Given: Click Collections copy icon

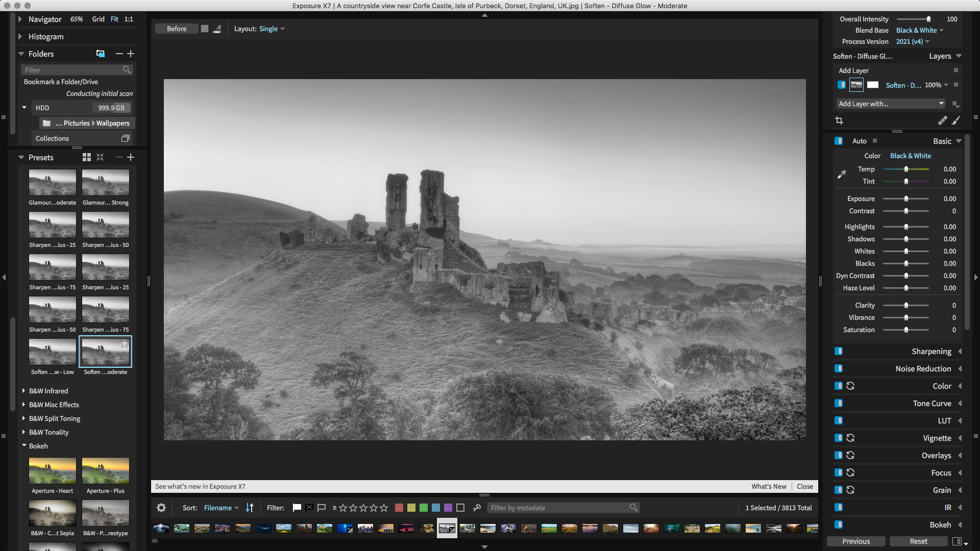Looking at the screenshot, I should click(x=125, y=138).
